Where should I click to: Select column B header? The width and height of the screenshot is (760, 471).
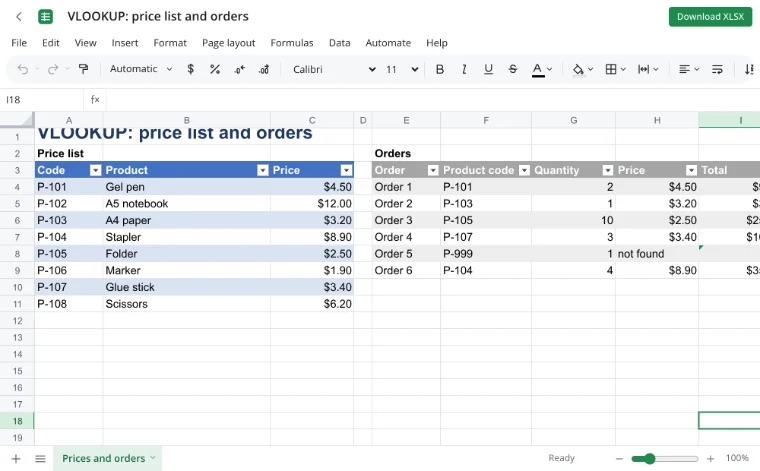[x=187, y=120]
